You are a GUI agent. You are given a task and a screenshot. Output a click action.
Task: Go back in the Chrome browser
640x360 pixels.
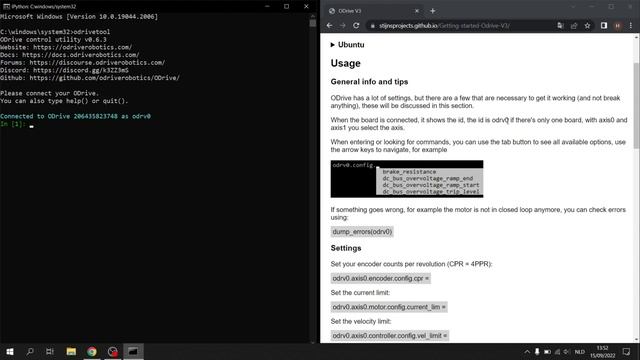coord(329,25)
